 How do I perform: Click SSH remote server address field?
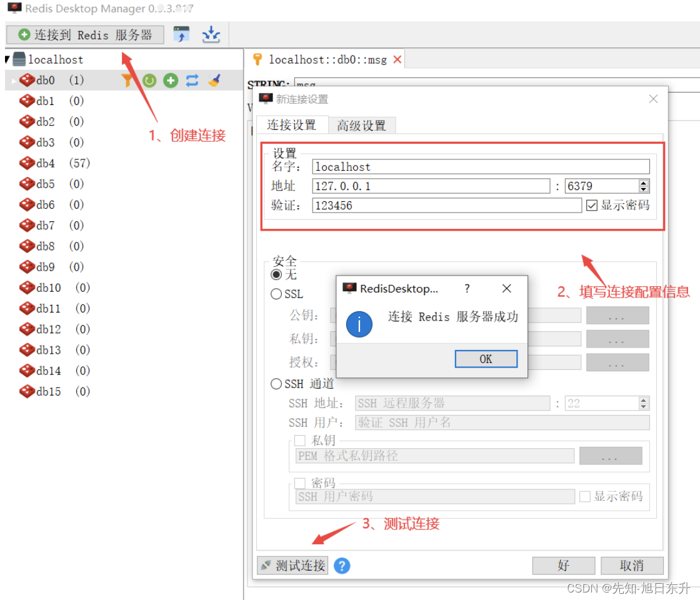452,403
